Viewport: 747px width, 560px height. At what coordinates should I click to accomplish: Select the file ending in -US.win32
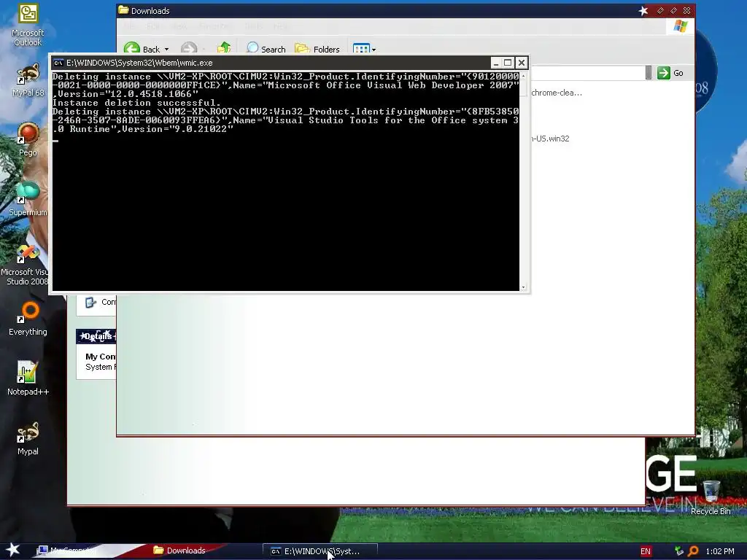[550, 139]
